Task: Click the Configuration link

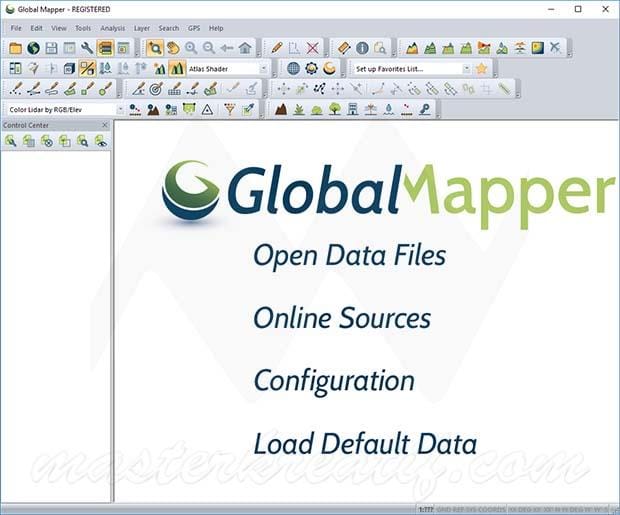Action: tap(334, 381)
